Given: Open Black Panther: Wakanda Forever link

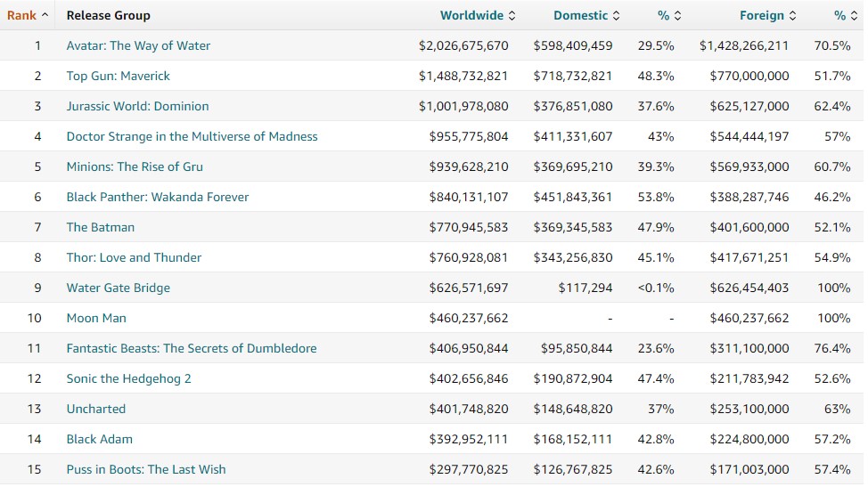Looking at the screenshot, I should click(158, 197).
